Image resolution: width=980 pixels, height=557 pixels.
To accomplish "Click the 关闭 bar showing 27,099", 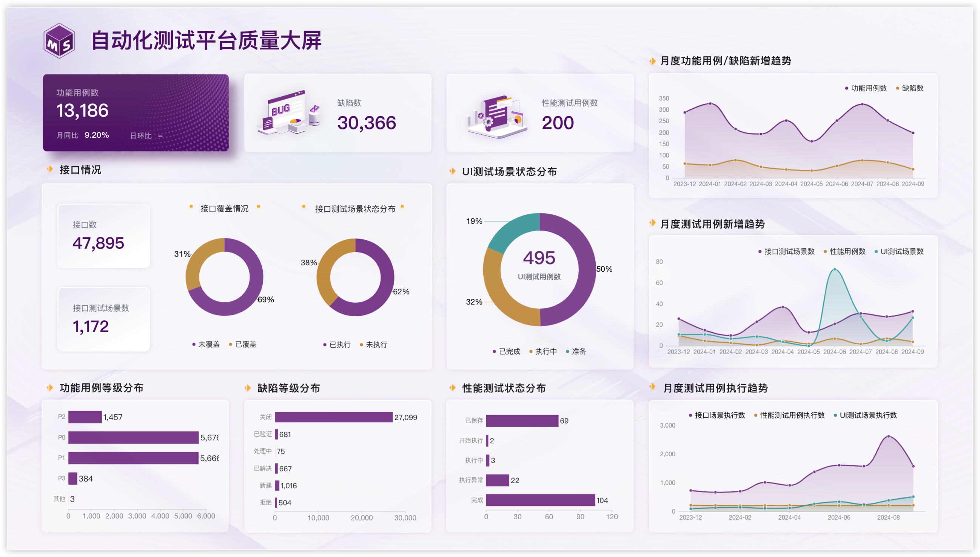I will point(333,417).
